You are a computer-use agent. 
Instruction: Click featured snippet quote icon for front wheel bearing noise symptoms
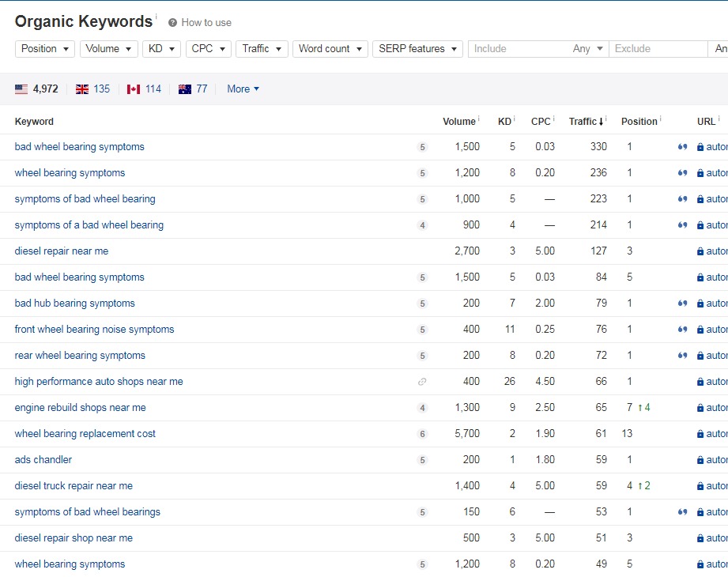pyautogui.click(x=682, y=329)
